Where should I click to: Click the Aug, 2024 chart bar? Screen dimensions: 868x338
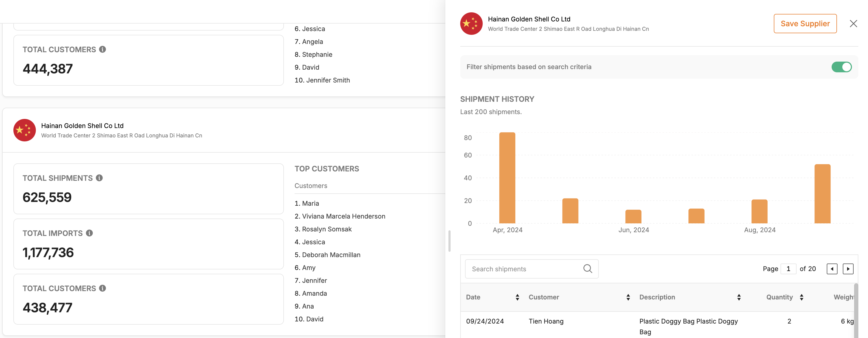coord(759,212)
